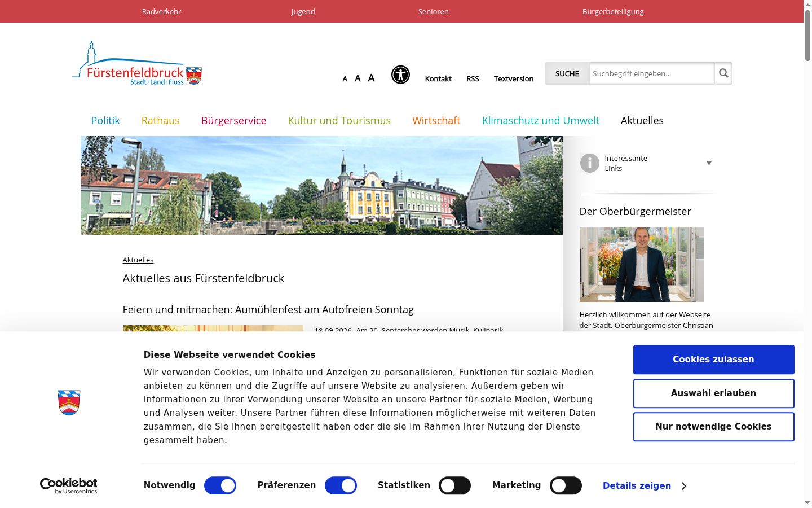Click the Auswahl erlauben button

click(713, 393)
